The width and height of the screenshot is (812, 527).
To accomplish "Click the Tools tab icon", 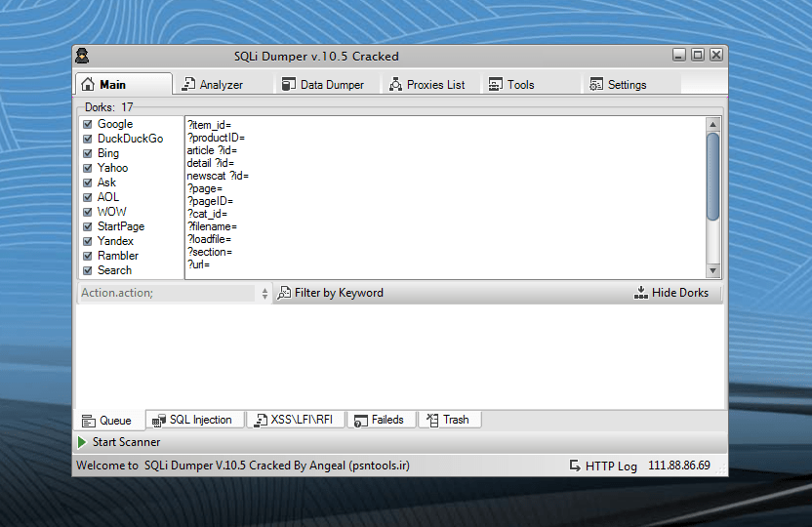I will 496,84.
